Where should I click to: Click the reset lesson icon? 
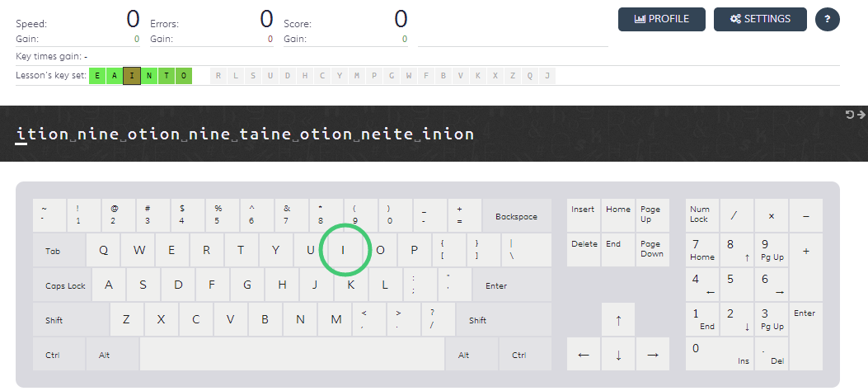tap(850, 115)
